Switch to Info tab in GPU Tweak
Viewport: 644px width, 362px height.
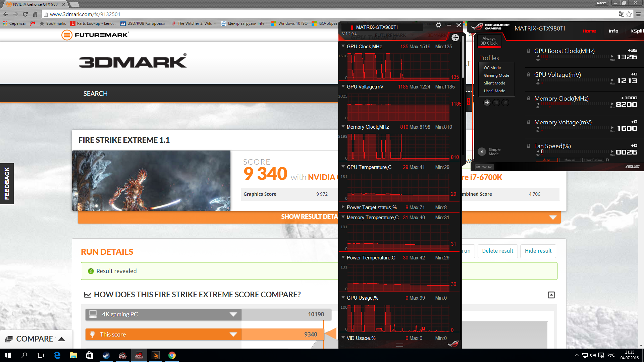(613, 31)
